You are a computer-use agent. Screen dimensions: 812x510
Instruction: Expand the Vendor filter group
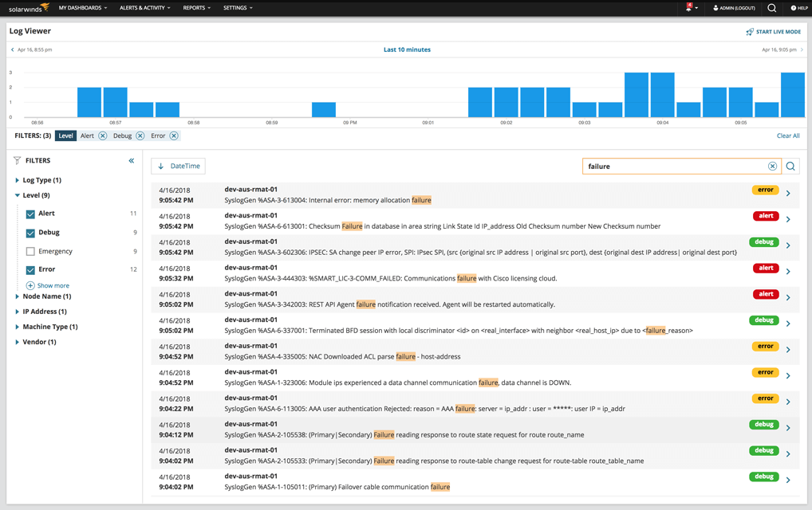click(17, 343)
